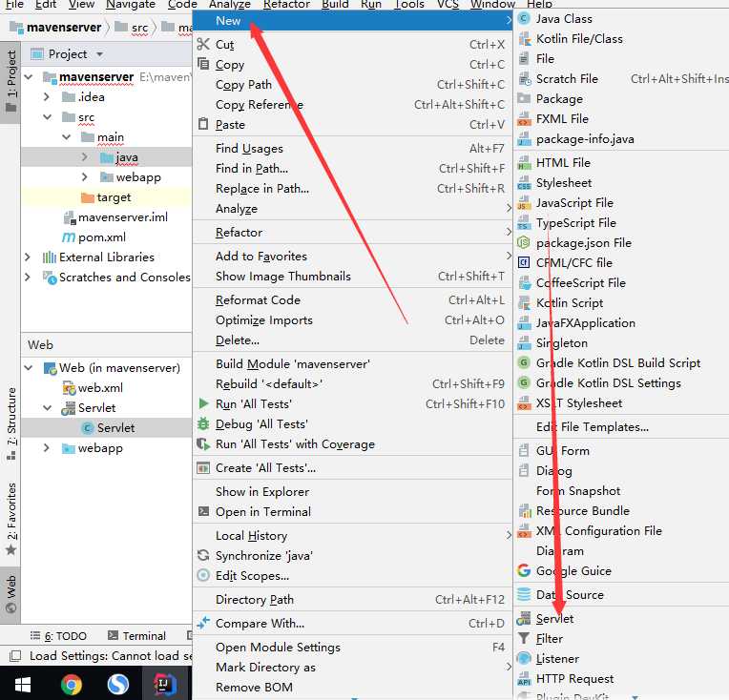Viewport: 729px width, 700px height.
Task: Select FXML File icon
Action: click(525, 119)
